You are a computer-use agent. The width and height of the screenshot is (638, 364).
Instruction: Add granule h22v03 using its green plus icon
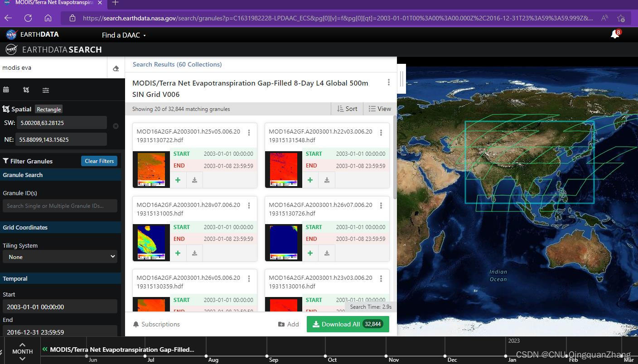310,180
